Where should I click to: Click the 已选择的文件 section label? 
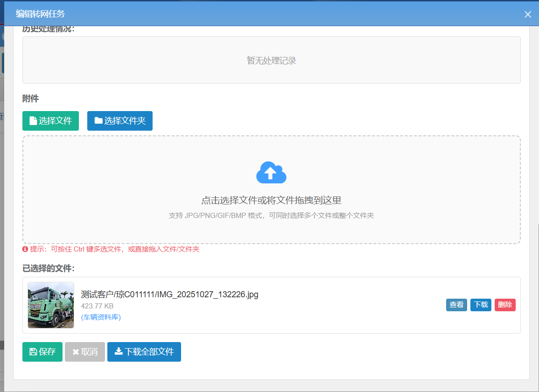coord(49,268)
